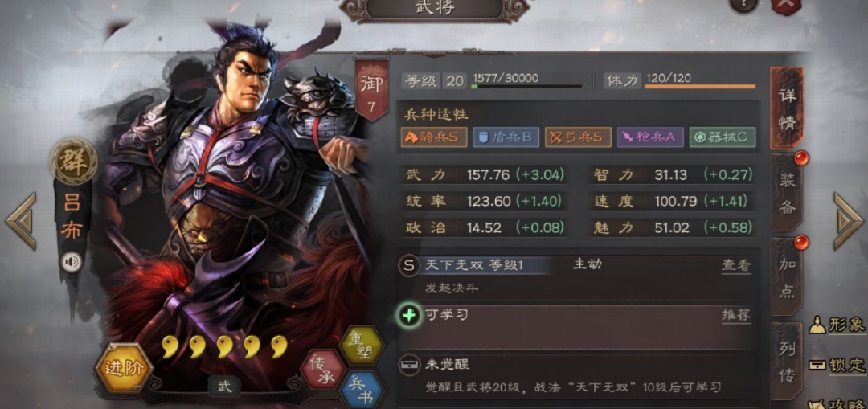Click the experience progress bar

click(526, 86)
